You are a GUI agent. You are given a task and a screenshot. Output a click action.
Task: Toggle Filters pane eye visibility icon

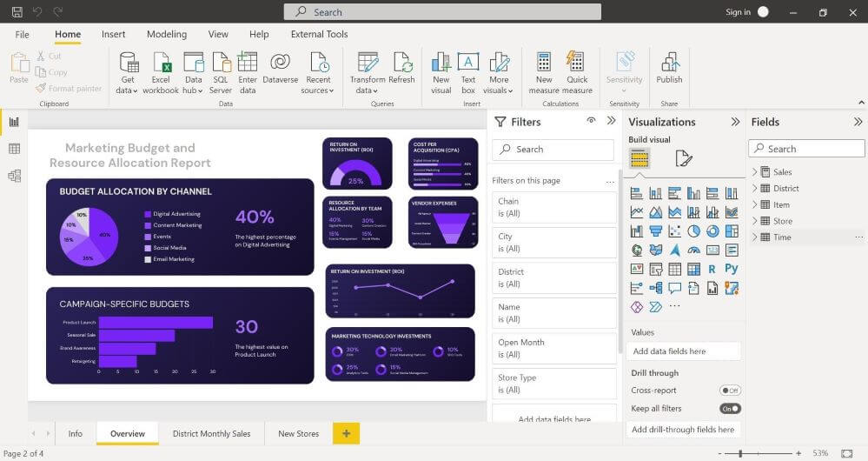(591, 121)
